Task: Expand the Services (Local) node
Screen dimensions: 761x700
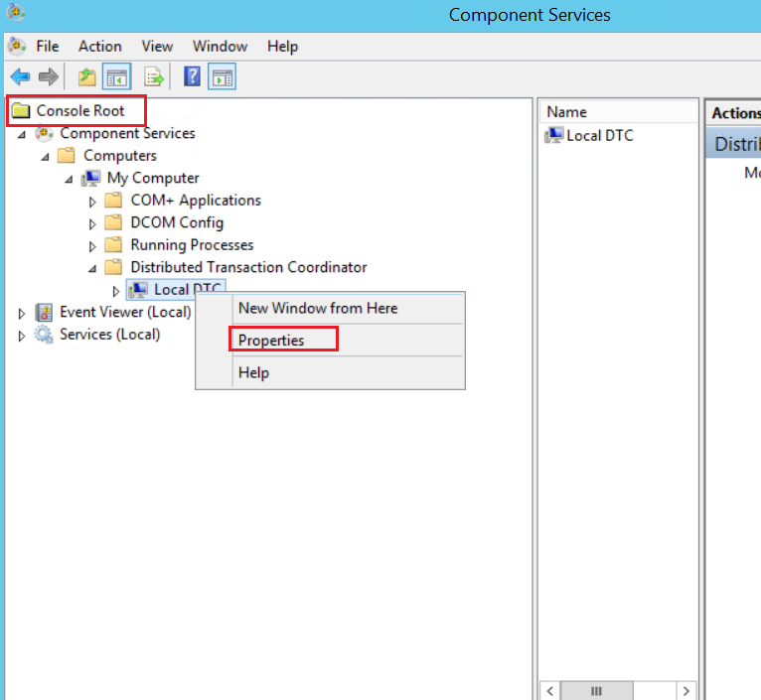Action: click(21, 337)
